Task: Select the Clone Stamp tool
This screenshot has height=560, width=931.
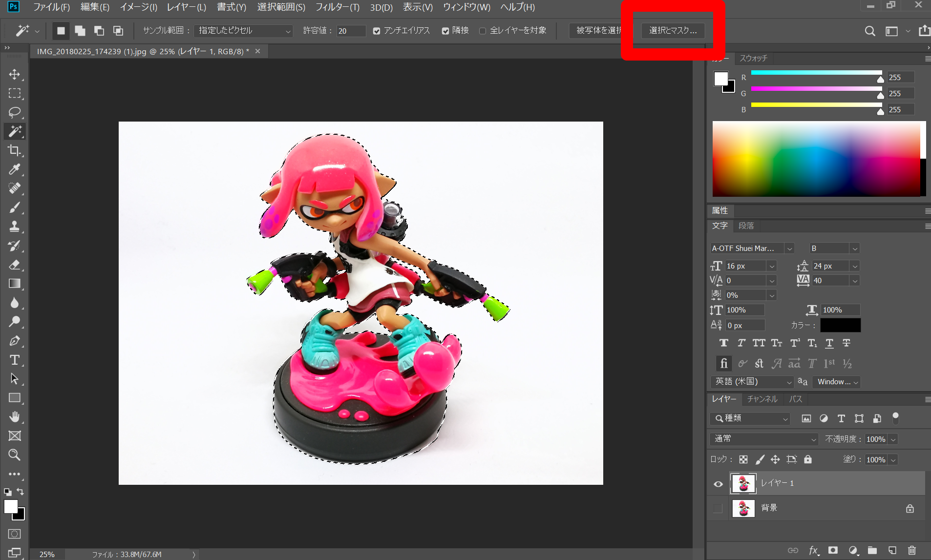Action: click(x=15, y=227)
